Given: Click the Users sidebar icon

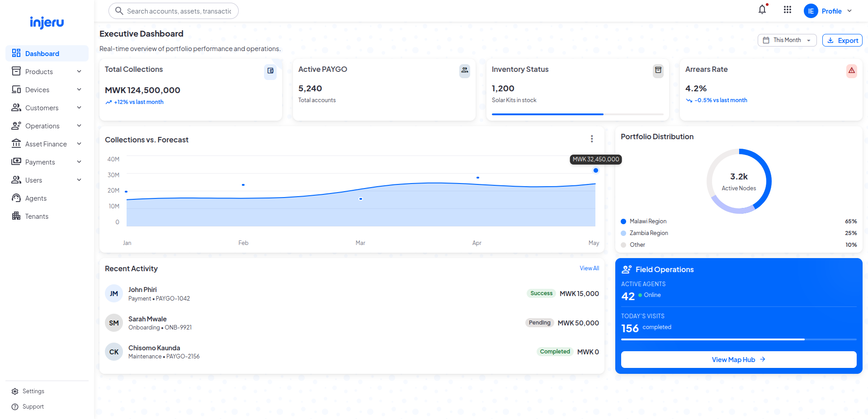Looking at the screenshot, I should click(x=16, y=180).
